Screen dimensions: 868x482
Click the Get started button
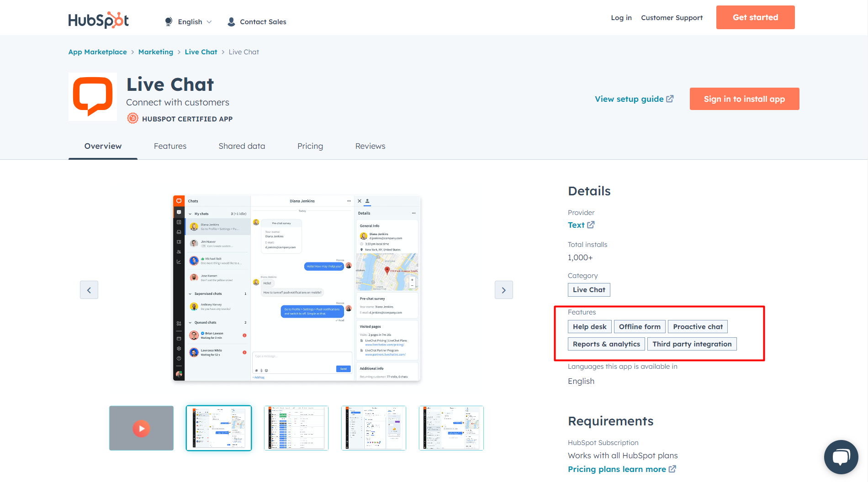pyautogui.click(x=755, y=17)
